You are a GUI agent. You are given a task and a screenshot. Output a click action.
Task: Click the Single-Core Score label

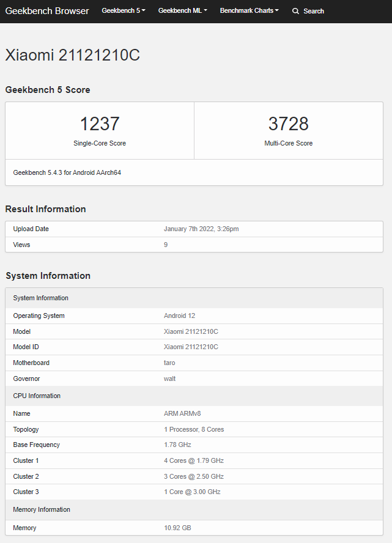click(x=100, y=143)
